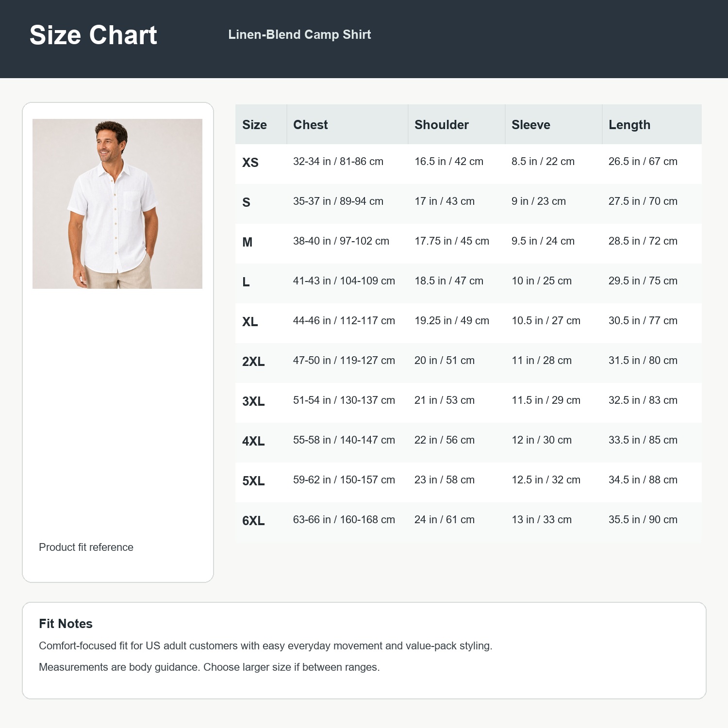Viewport: 728px width, 728px height.
Task: Click shoulder value '23 in / 58 cm'
Action: tap(445, 480)
